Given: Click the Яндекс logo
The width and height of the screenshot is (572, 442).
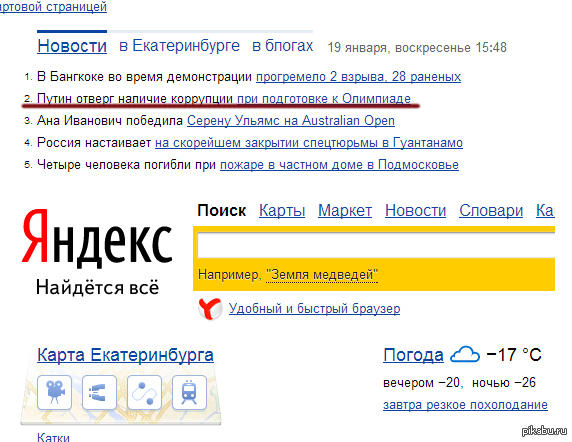Looking at the screenshot, I should [97, 238].
